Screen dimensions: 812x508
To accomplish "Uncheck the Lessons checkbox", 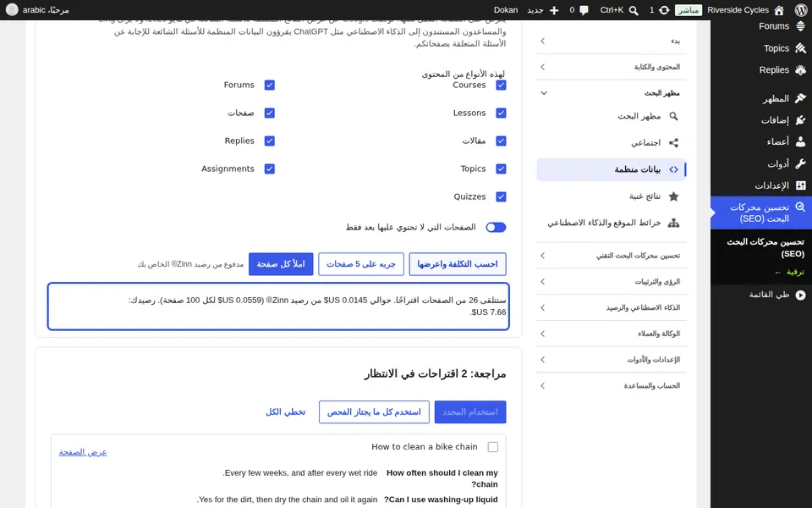I will (501, 113).
